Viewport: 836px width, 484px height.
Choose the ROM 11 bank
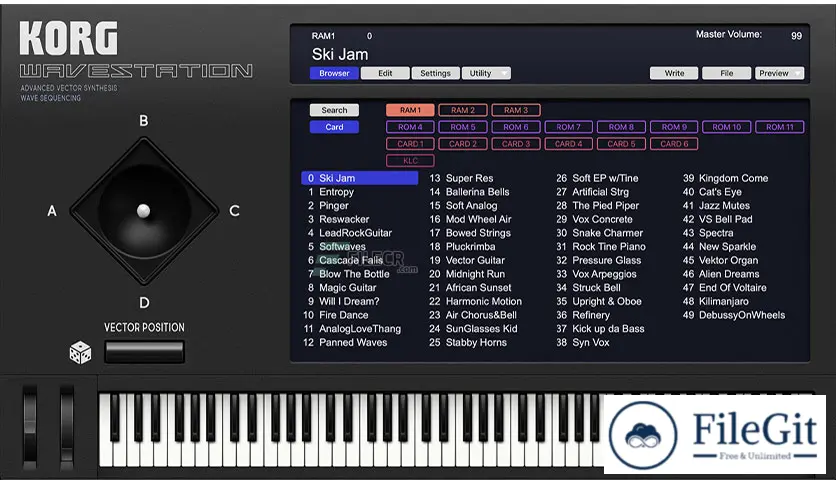coord(779,127)
